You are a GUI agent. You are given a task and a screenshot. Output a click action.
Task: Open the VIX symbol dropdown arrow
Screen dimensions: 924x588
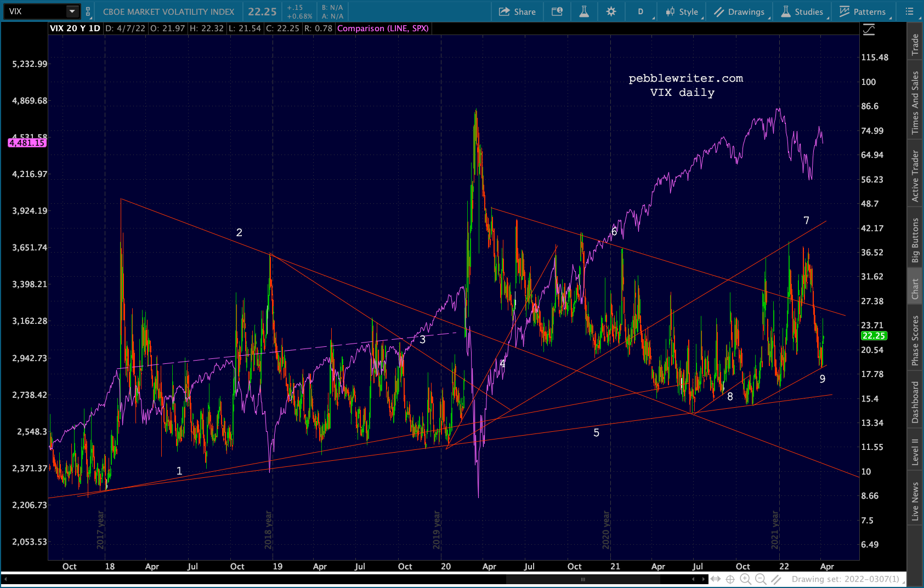(72, 12)
